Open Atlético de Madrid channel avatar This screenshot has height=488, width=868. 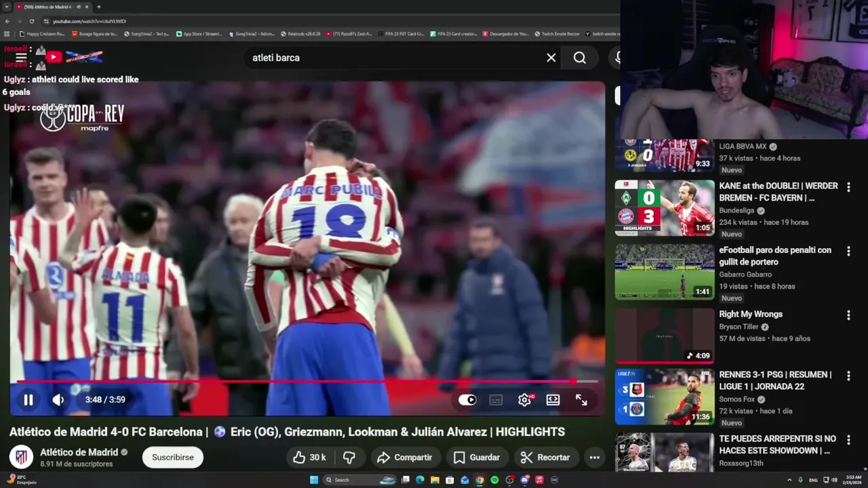[x=21, y=457]
